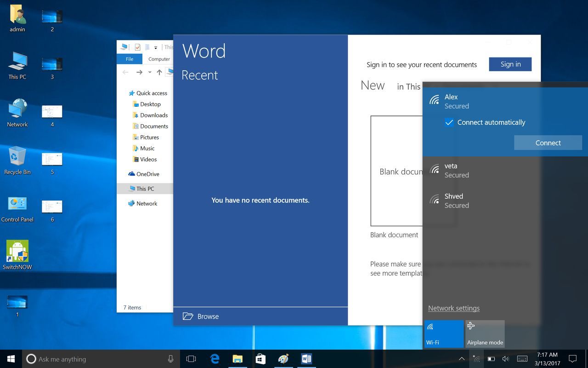This screenshot has height=368, width=588.
Task: Expand the recent locations dropdown arrow
Action: point(150,72)
